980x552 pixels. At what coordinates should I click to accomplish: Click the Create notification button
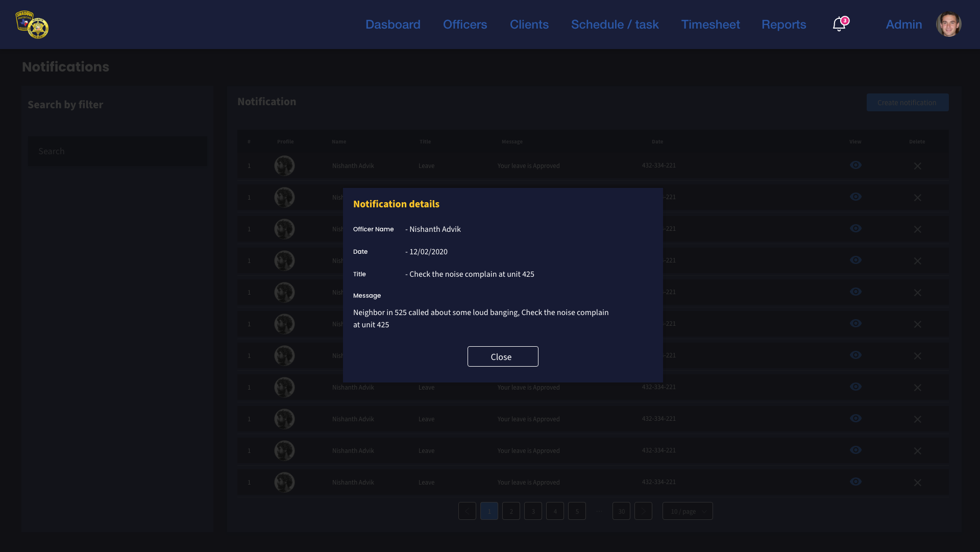coord(907,103)
